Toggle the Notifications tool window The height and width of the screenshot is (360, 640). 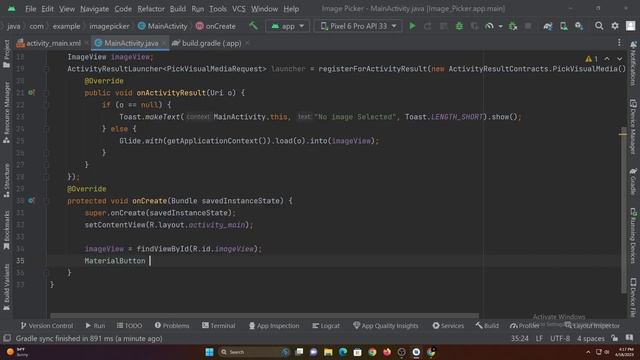point(633,63)
